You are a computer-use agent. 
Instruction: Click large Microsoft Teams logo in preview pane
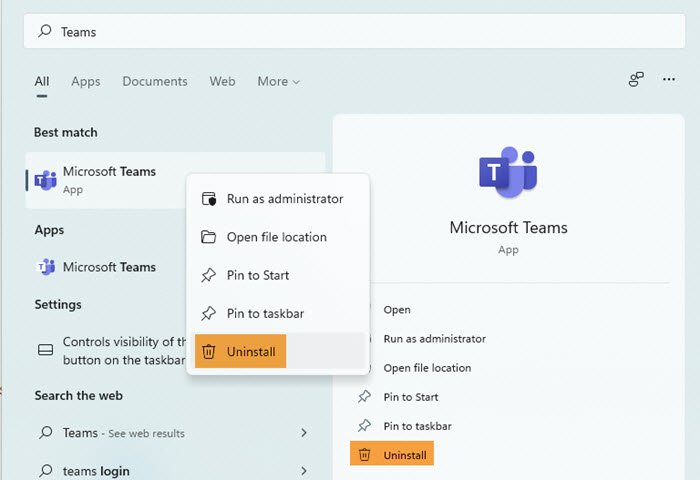(508, 172)
